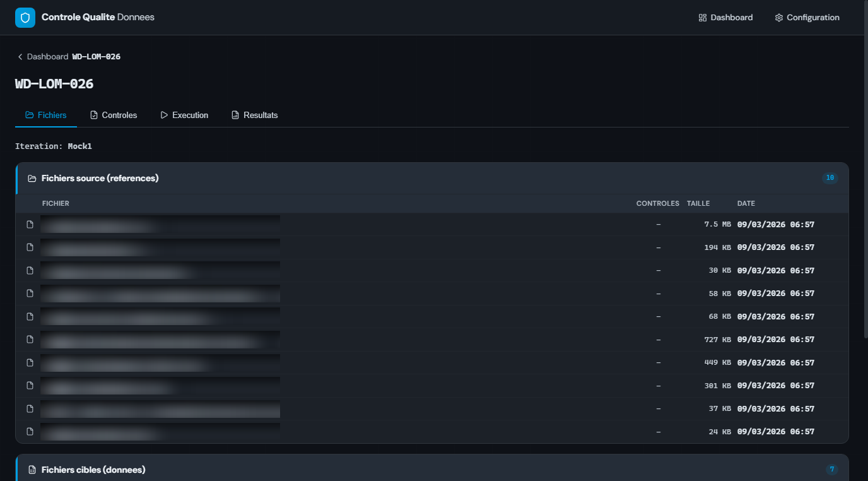Screen dimensions: 868x481
Task: Select the file icon in the 37 KB row
Action: click(30, 409)
